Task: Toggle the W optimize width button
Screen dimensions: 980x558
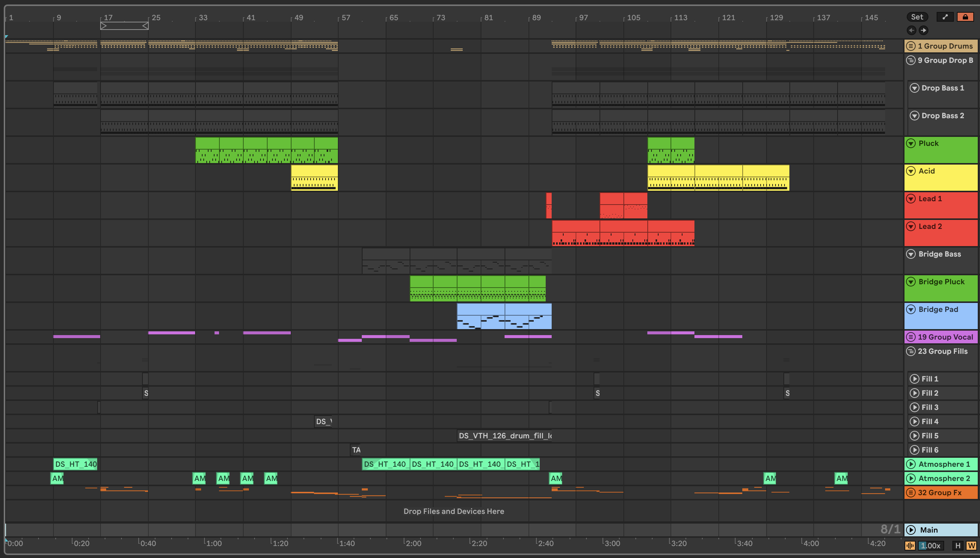Action: click(x=971, y=545)
